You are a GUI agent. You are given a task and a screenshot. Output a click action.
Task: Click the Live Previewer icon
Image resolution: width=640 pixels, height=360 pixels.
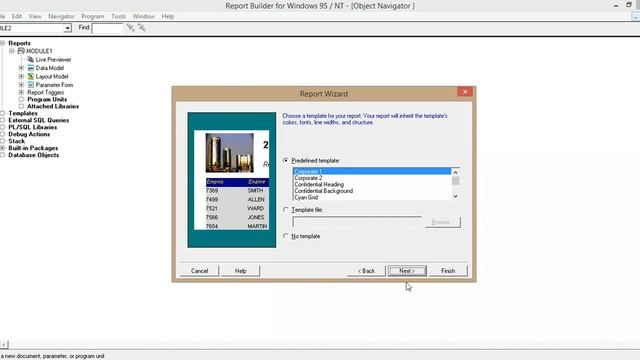coord(31,60)
